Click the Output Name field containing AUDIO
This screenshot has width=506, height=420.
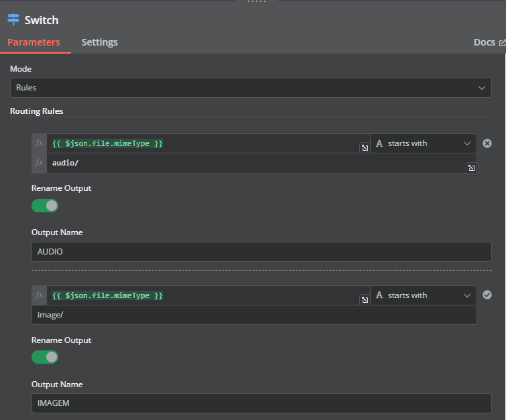click(x=261, y=252)
